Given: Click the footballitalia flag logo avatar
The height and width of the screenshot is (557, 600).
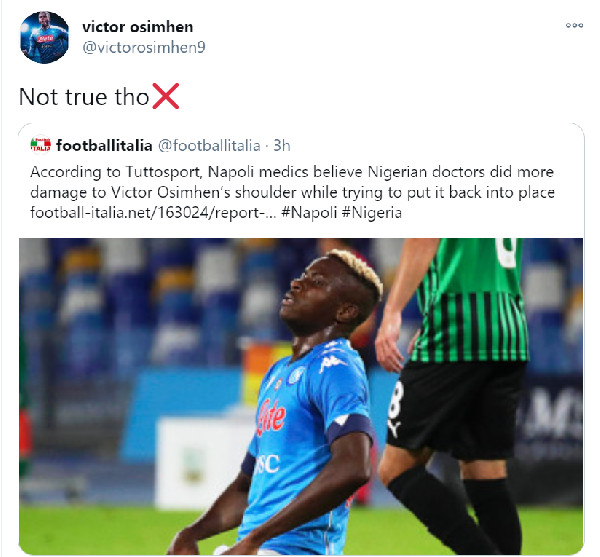Looking at the screenshot, I should tap(41, 145).
